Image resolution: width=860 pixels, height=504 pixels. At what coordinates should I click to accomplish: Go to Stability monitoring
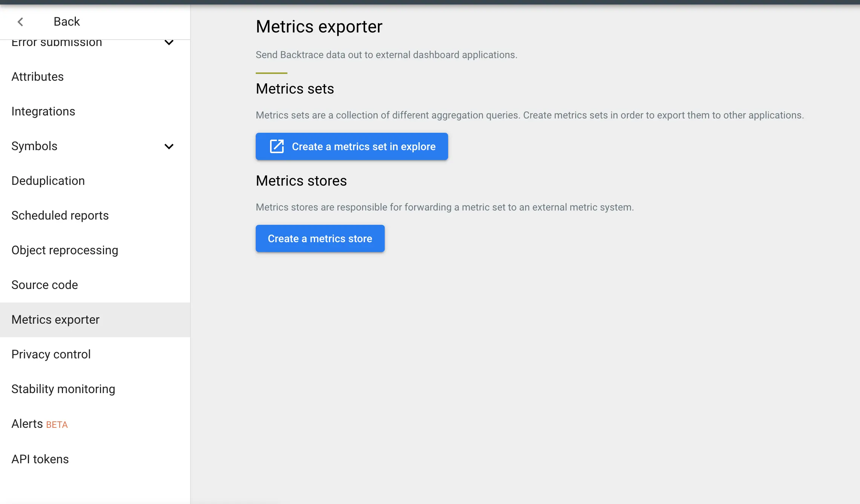tap(63, 389)
